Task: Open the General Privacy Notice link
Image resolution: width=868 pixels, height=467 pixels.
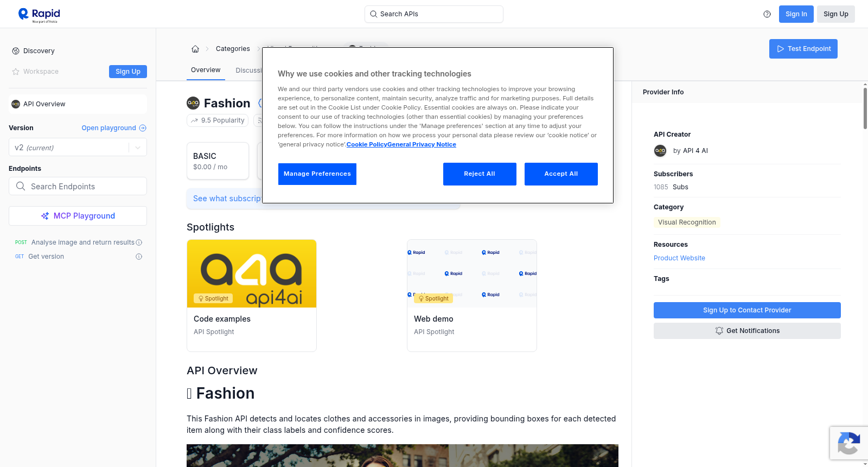Action: 422,144
